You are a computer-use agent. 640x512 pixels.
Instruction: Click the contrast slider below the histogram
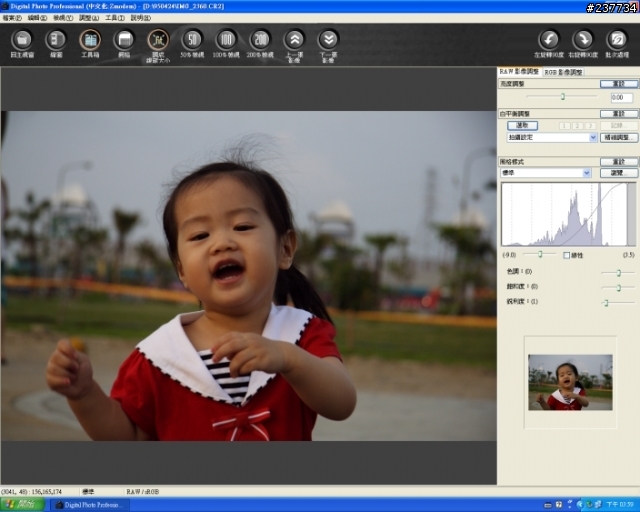pyautogui.click(x=540, y=254)
